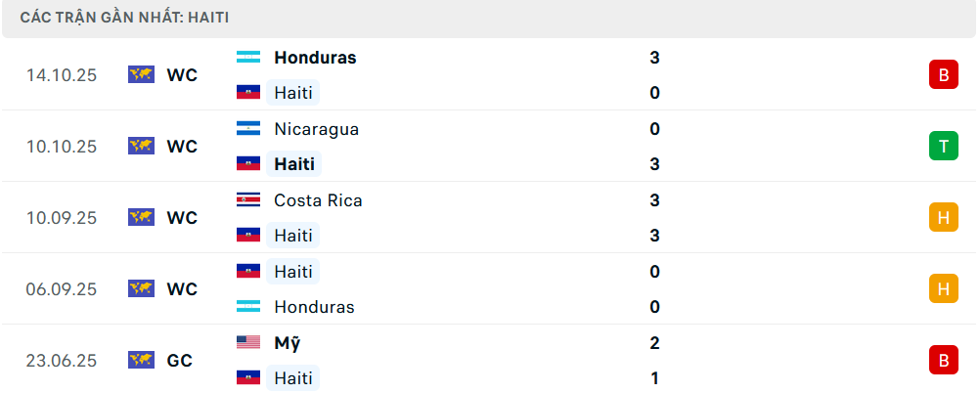Click the Haiti flag in the Nicaragua match
The image size is (980, 393).
[248, 164]
